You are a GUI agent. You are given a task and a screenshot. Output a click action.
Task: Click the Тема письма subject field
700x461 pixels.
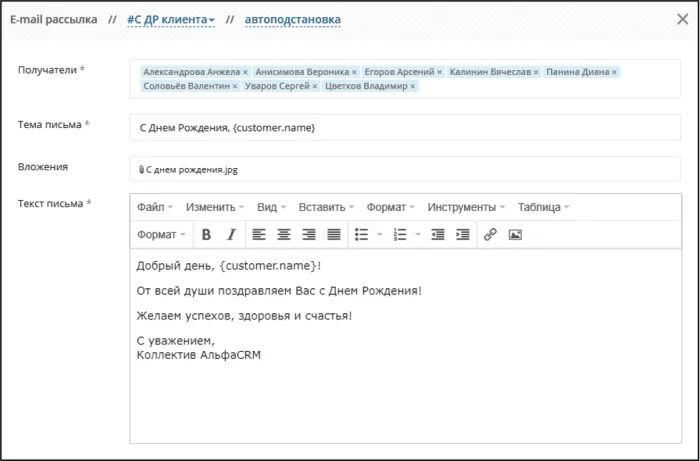pos(405,128)
